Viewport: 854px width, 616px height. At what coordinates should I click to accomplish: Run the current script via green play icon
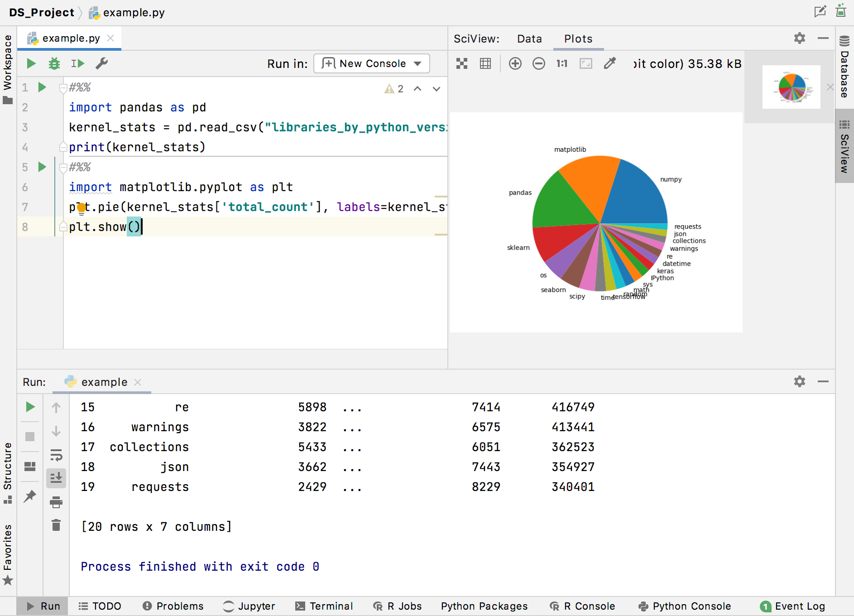[31, 63]
